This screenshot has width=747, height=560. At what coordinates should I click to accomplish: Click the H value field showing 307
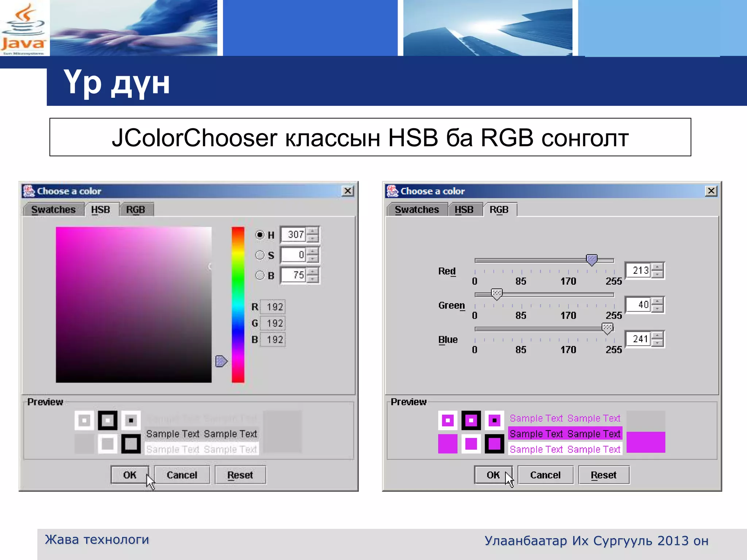(293, 234)
